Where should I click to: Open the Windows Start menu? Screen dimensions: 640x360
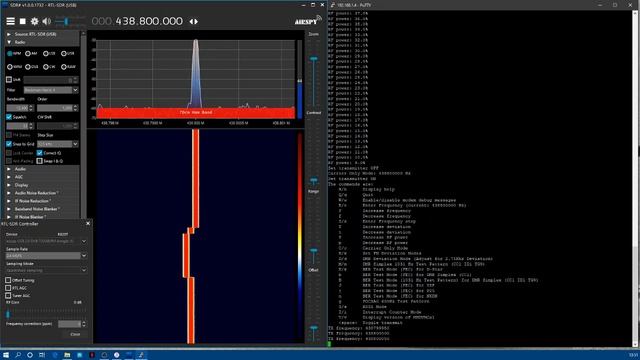coord(6,355)
